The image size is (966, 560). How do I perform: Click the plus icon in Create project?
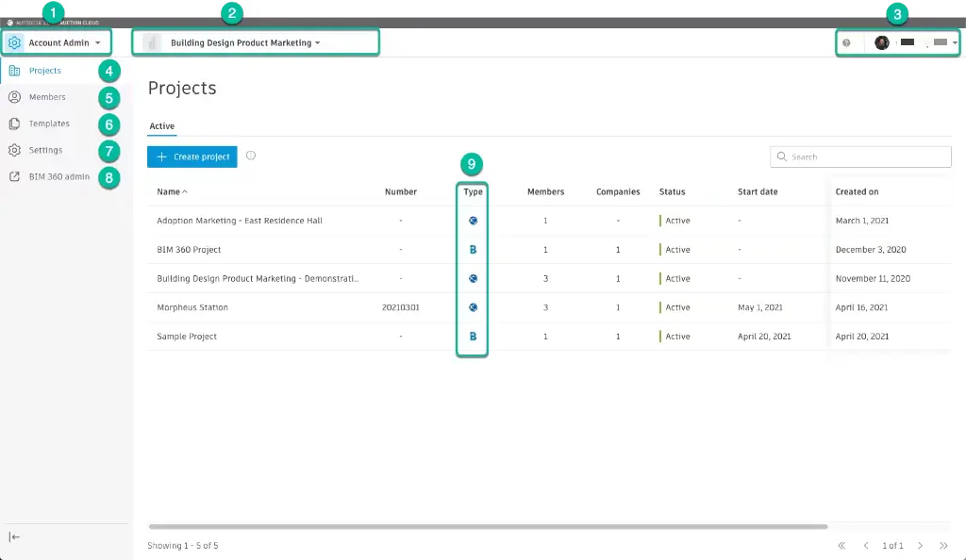161,156
